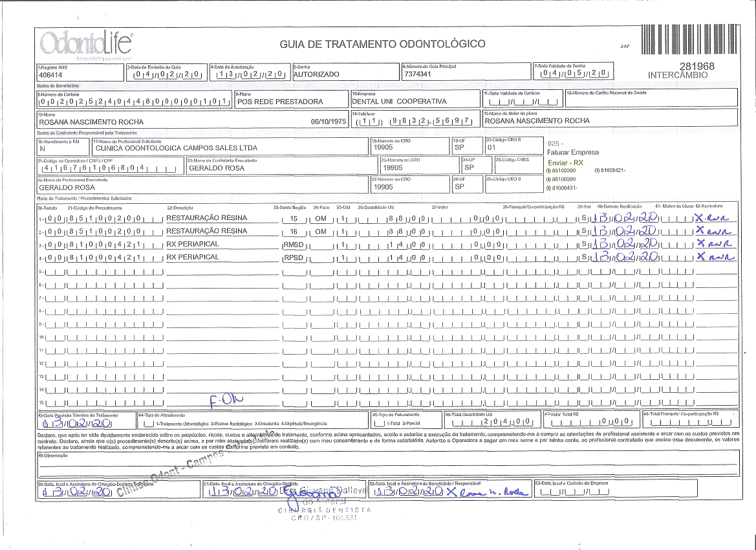Screen dimensions: 756x550
Task: Check the Tipo de Atendimento box
Action: (x=149, y=424)
